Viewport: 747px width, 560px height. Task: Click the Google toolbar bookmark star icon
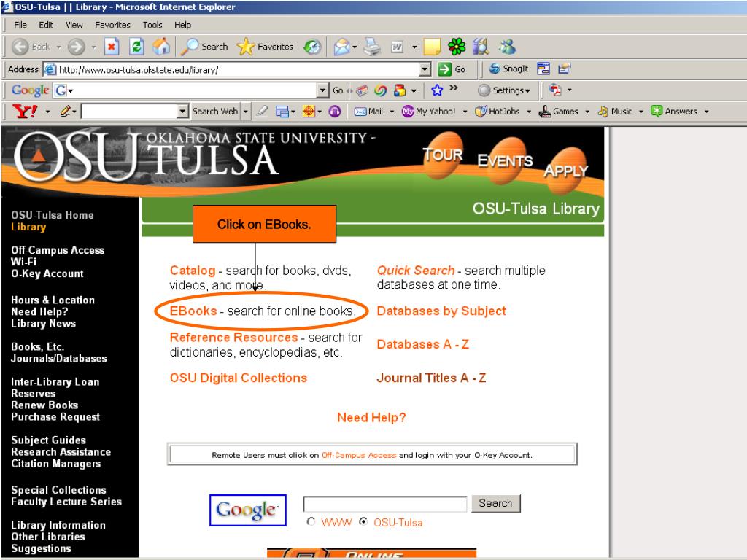tap(437, 90)
